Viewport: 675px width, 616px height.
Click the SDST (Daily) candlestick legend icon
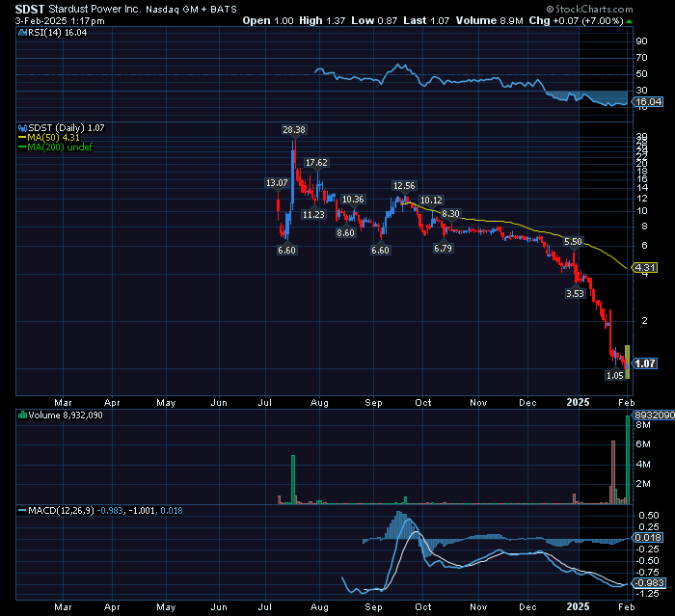pyautogui.click(x=22, y=128)
